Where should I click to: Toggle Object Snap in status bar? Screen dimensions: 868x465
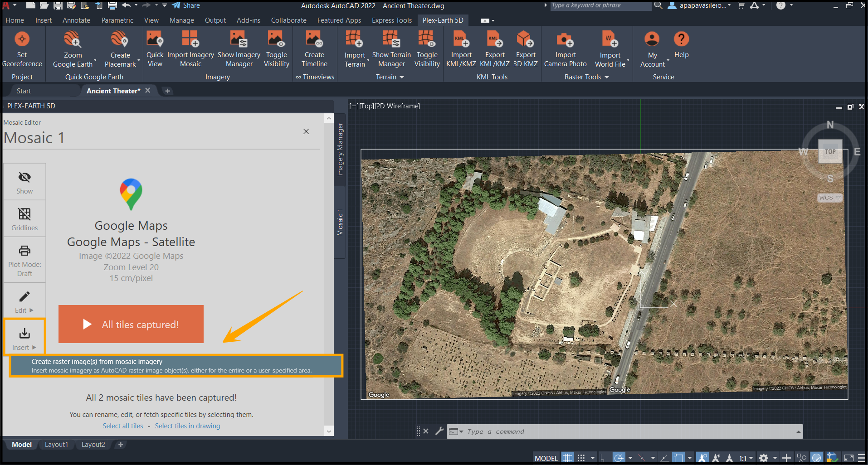click(x=678, y=458)
